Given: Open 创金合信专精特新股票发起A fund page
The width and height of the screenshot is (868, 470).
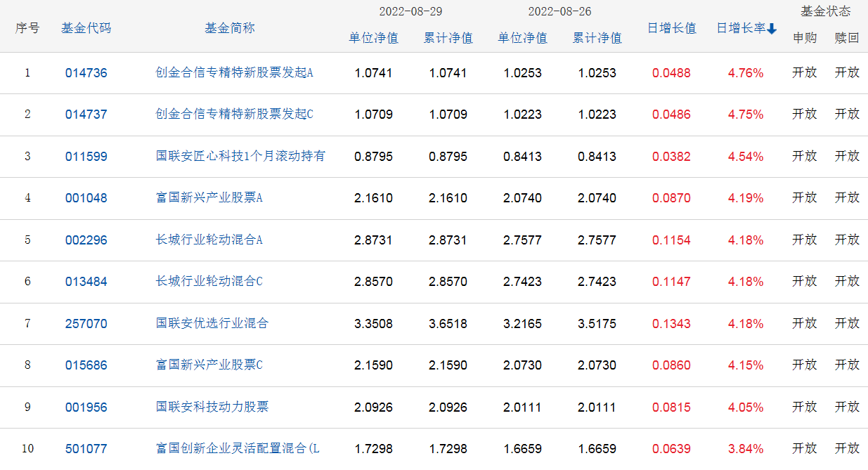Looking at the screenshot, I should point(234,72).
